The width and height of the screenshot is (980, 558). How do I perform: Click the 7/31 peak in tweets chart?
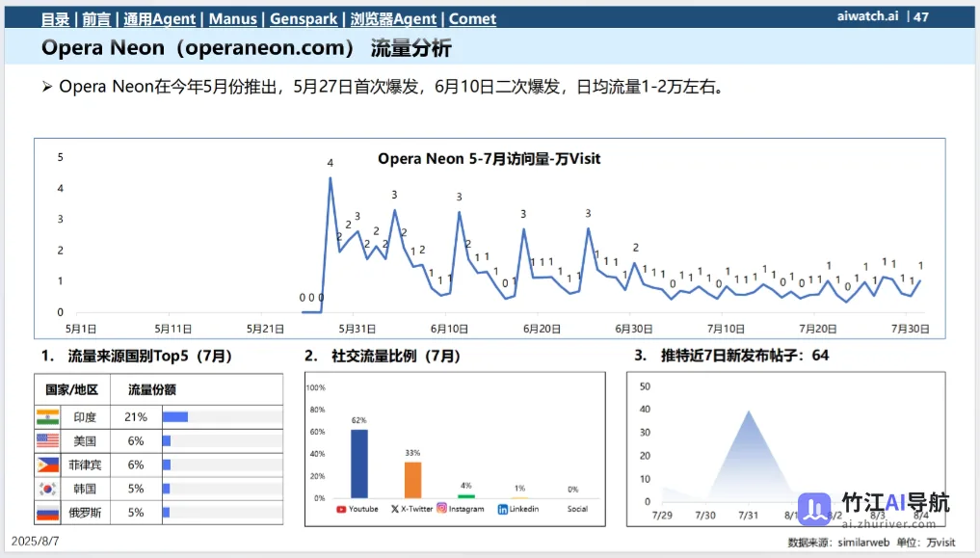click(749, 412)
